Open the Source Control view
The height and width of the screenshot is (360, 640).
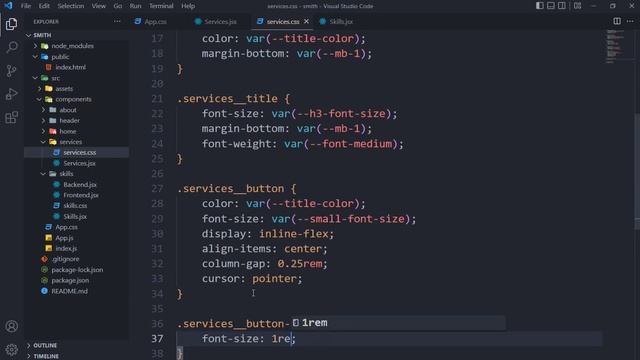point(11,71)
